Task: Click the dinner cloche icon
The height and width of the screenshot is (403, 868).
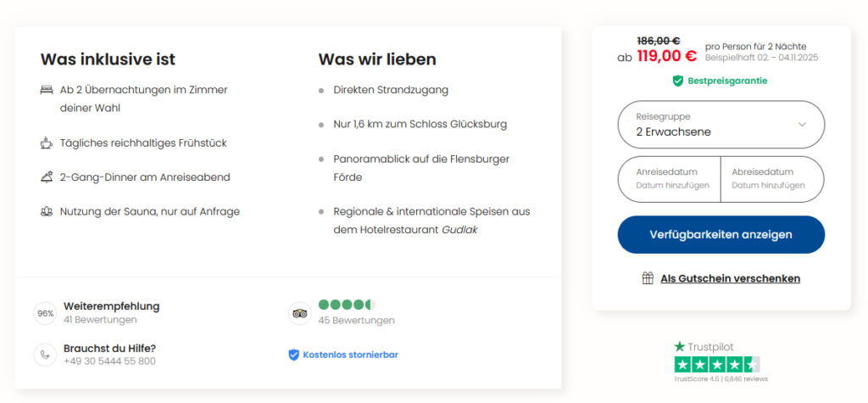Action: click(x=47, y=177)
